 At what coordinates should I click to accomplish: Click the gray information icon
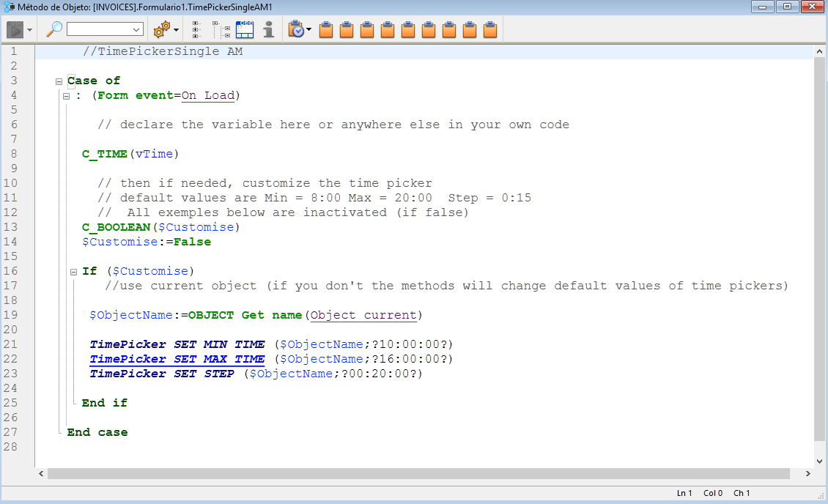(269, 29)
